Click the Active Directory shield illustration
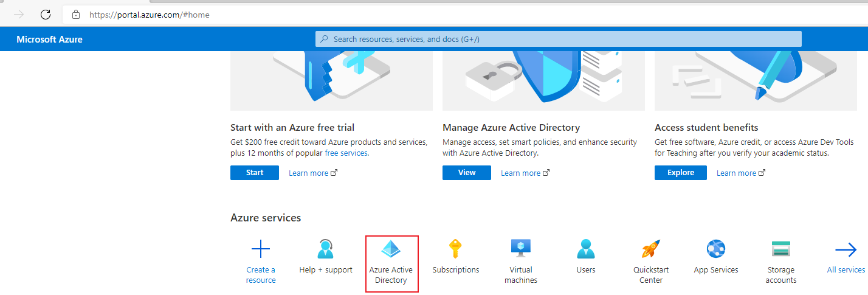868x295 pixels. (543, 81)
